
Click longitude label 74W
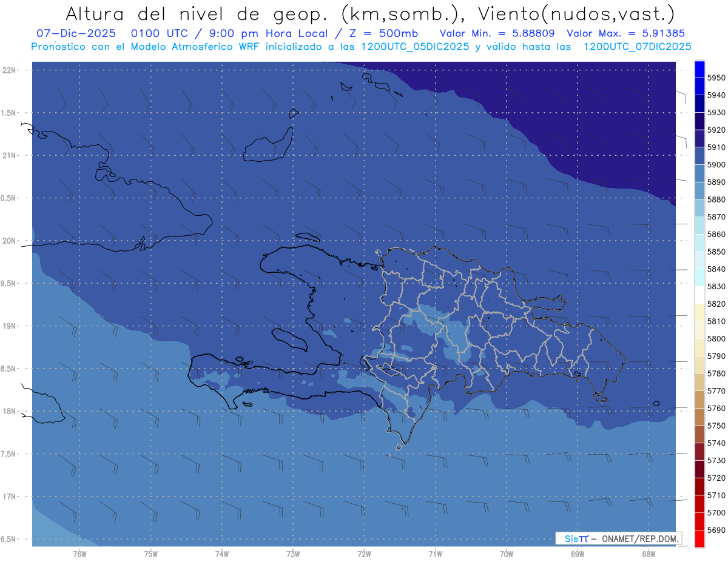pos(222,554)
